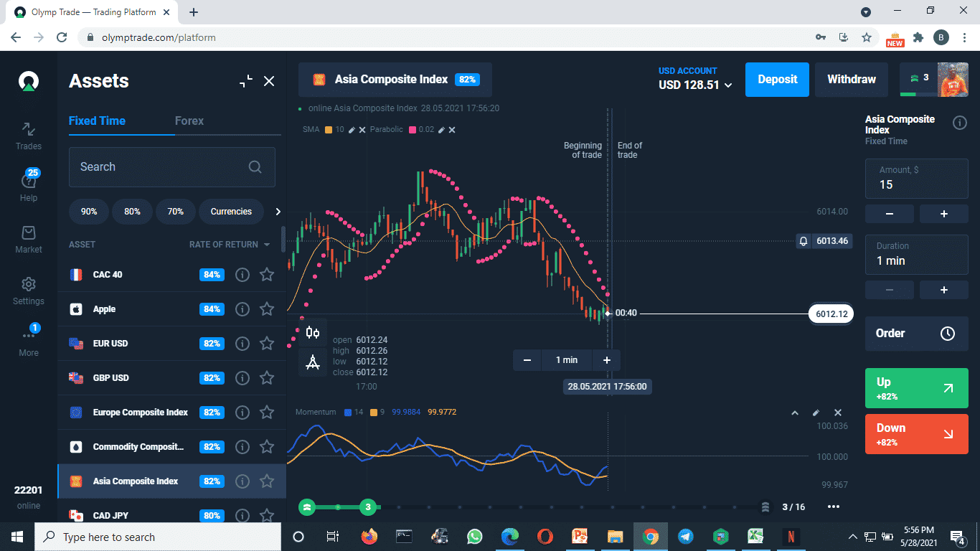Viewport: 980px width, 551px height.
Task: Remove the Parabolic indicator
Action: pos(452,130)
